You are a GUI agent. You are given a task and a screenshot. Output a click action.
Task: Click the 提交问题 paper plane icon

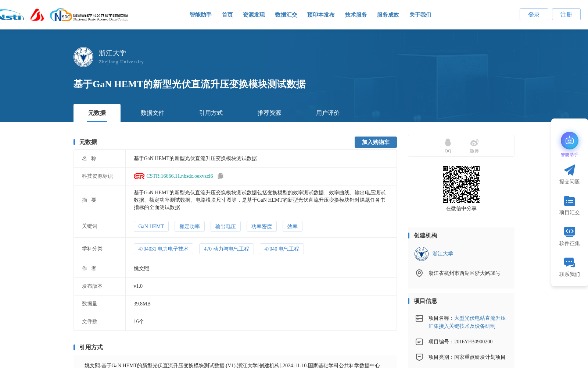pyautogui.click(x=570, y=170)
